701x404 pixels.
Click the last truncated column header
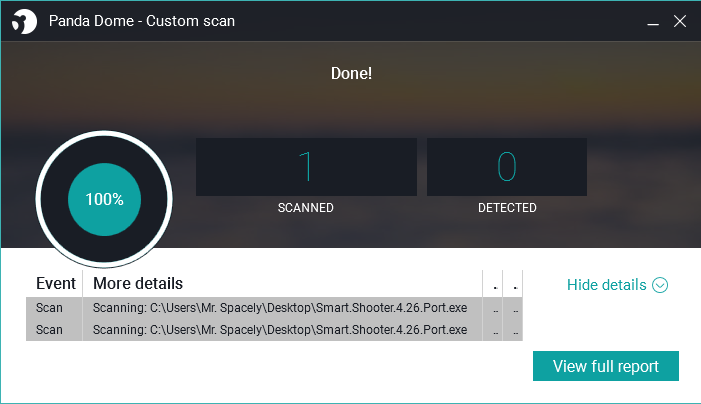click(513, 283)
